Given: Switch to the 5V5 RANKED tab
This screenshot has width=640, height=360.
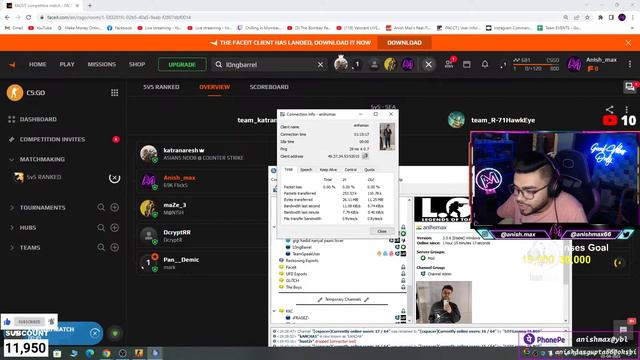Looking at the screenshot, I should click(x=161, y=87).
